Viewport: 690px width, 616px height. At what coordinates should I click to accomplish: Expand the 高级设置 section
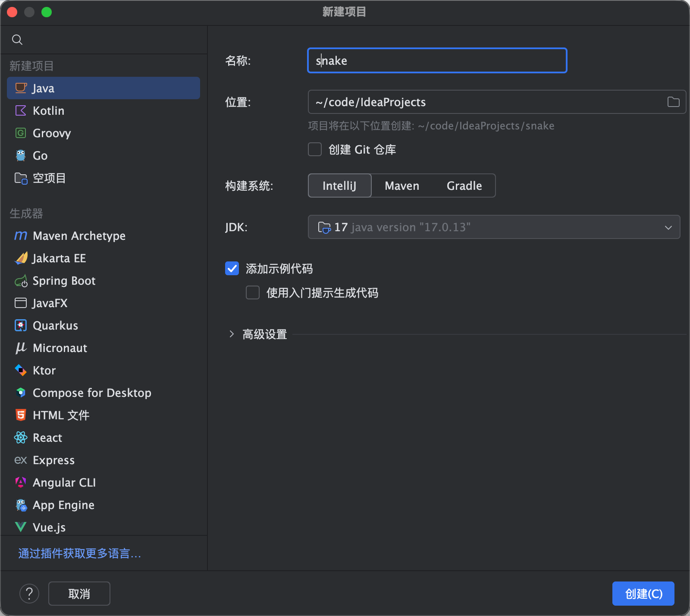tap(232, 334)
